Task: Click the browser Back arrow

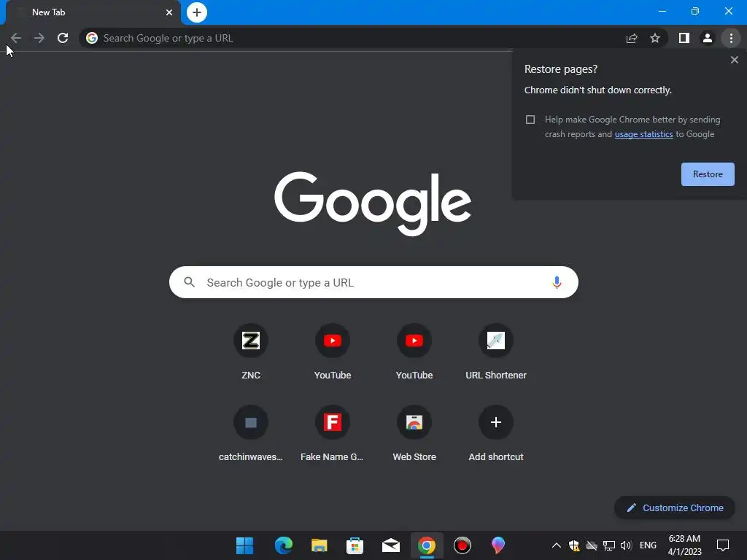Action: [x=16, y=38]
